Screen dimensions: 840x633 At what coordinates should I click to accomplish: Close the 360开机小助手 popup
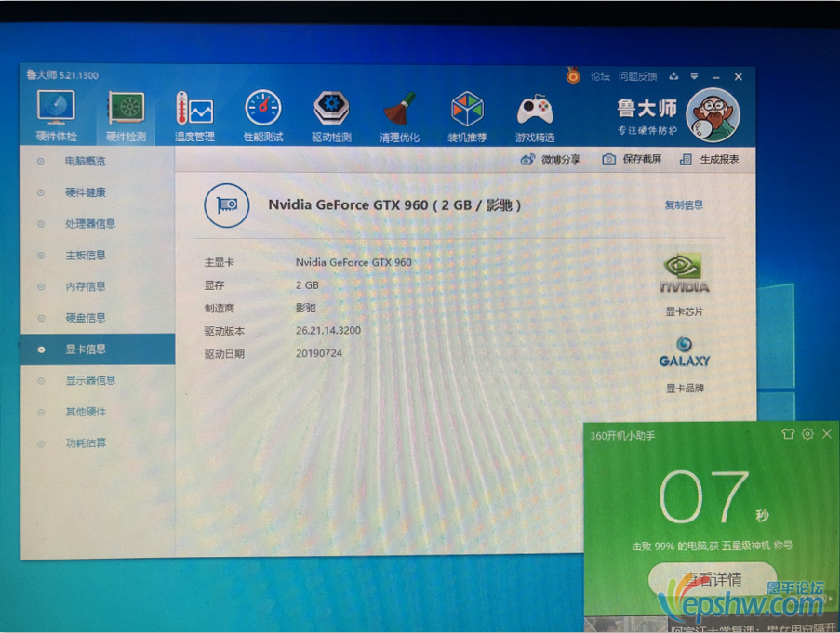(827, 434)
